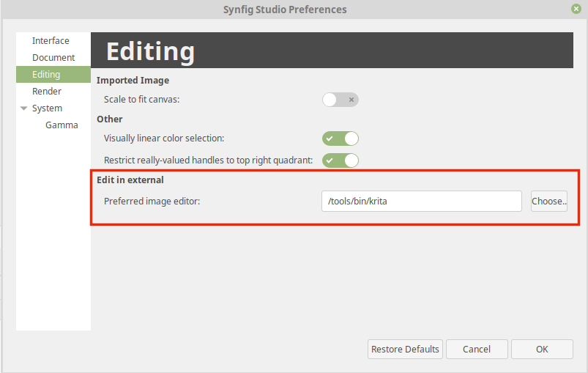
Task: Open the Gamma subsection under System
Action: tap(62, 125)
